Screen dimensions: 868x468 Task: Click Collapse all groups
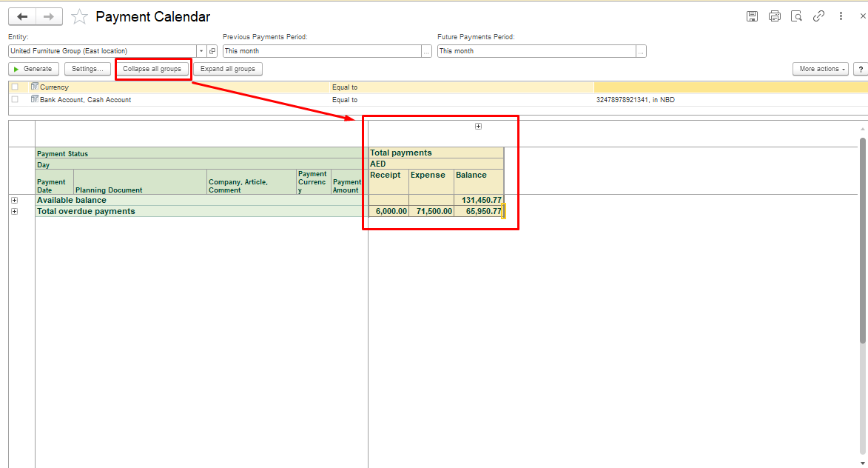[152, 69]
